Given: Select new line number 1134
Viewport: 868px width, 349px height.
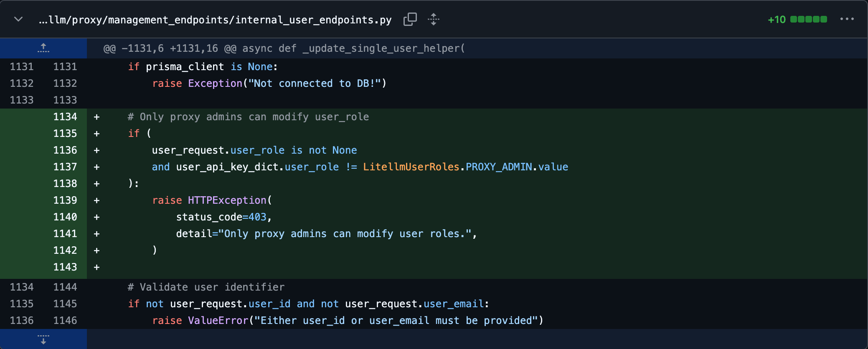Looking at the screenshot, I should pos(65,117).
